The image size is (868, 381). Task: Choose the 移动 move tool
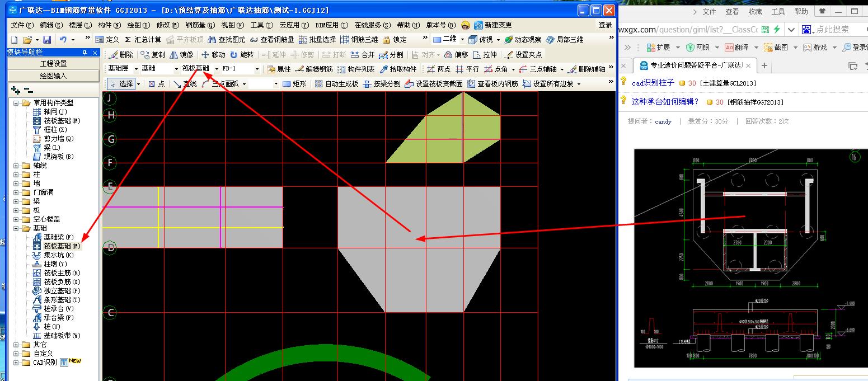click(213, 54)
